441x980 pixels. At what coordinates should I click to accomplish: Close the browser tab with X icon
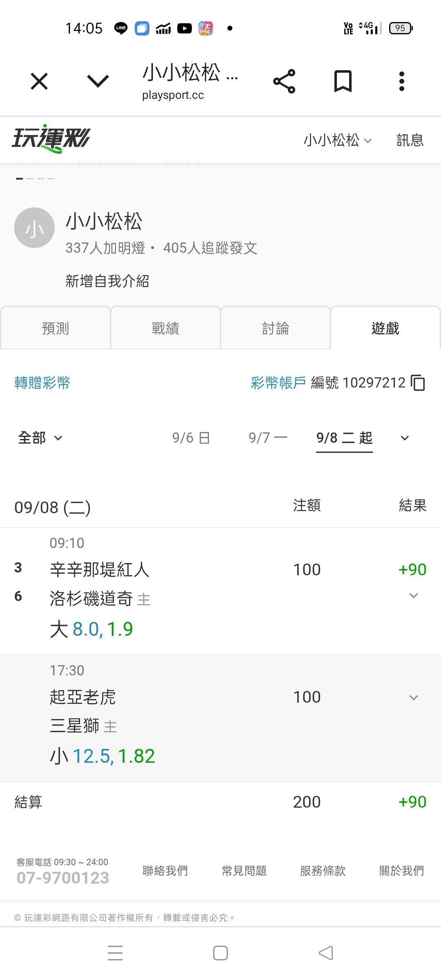coord(39,81)
